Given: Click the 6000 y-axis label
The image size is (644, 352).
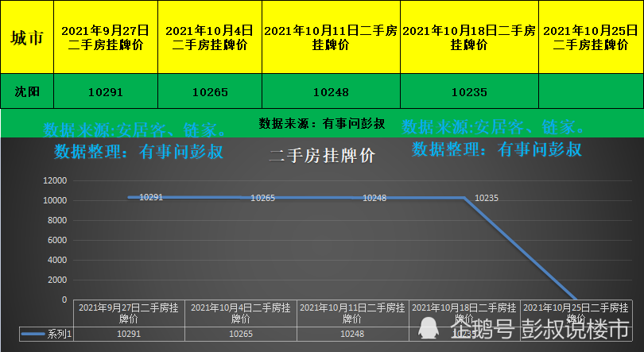Looking at the screenshot, I should (57, 241).
